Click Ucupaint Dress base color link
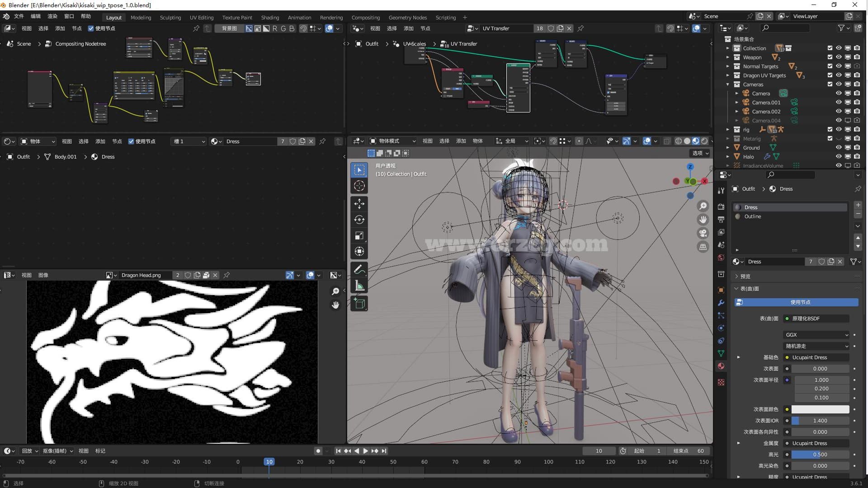Image resolution: width=868 pixels, height=488 pixels. 816,357
